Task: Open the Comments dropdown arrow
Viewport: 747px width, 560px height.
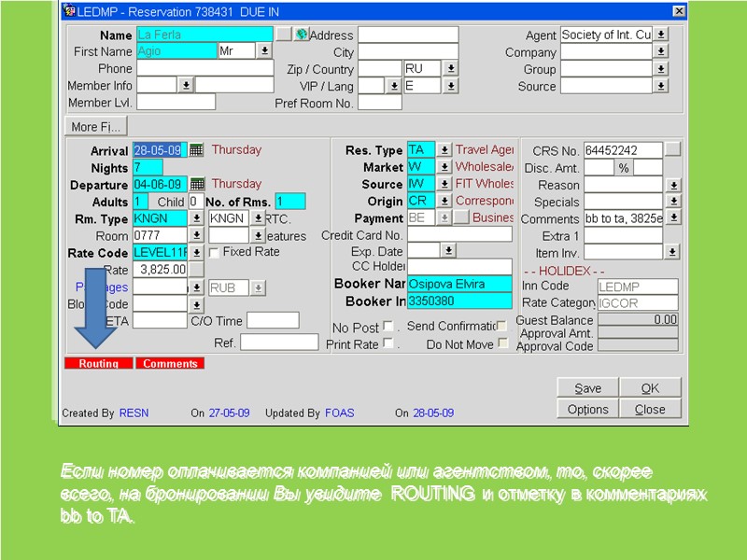Action: point(673,218)
